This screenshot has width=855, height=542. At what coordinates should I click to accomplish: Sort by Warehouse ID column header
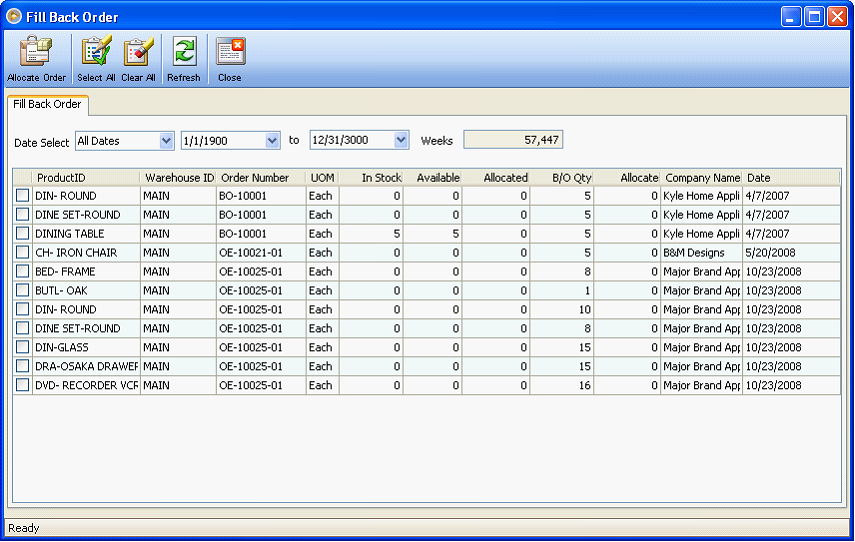tap(179, 178)
